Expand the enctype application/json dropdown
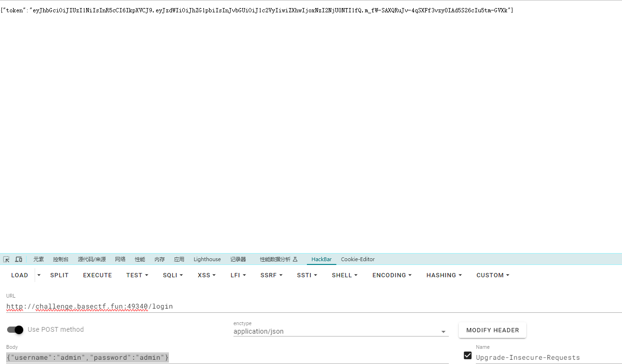The height and width of the screenshot is (364, 622). (x=443, y=332)
